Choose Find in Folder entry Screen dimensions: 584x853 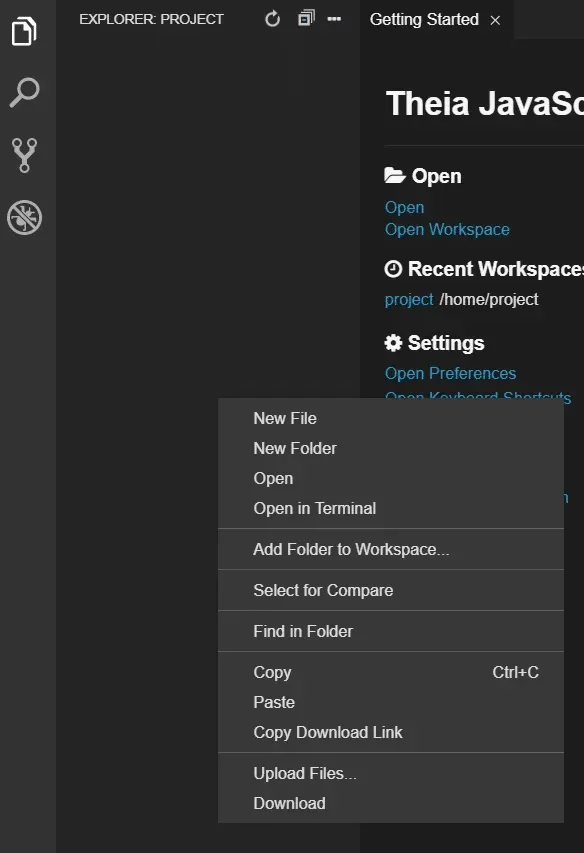coord(390,631)
